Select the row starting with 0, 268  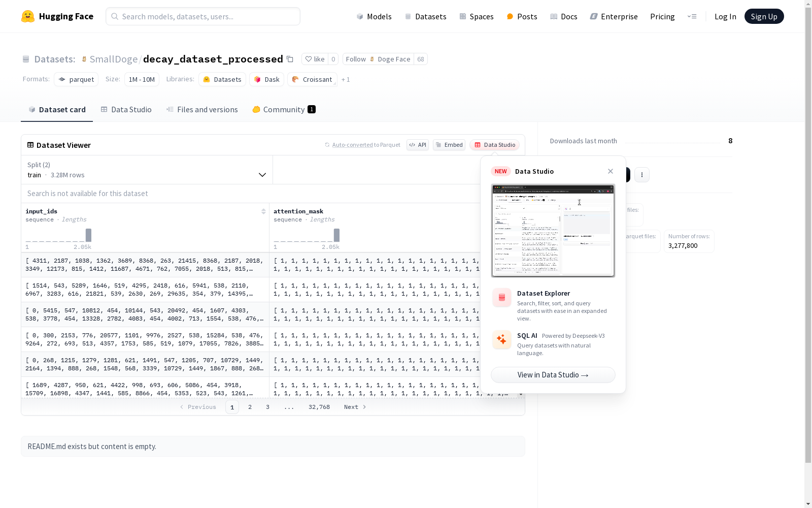click(x=251, y=364)
